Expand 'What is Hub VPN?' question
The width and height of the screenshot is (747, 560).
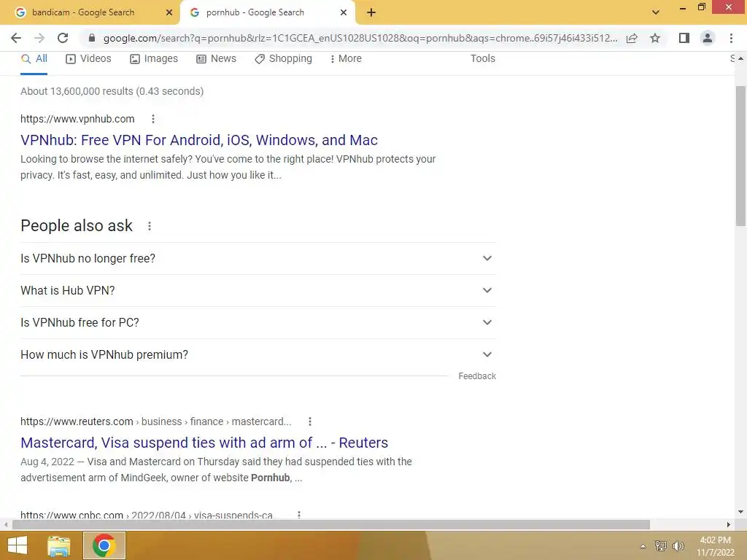pos(258,290)
